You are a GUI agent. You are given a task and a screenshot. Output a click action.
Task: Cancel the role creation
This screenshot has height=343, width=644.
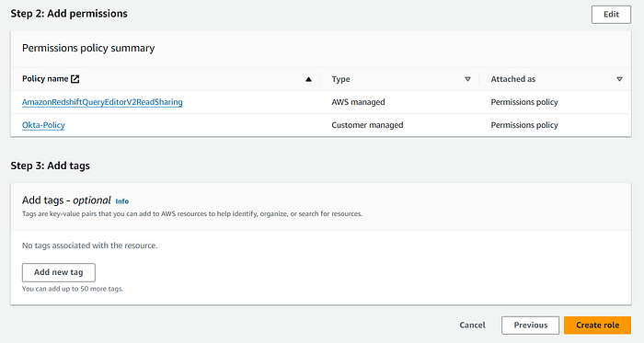(472, 325)
